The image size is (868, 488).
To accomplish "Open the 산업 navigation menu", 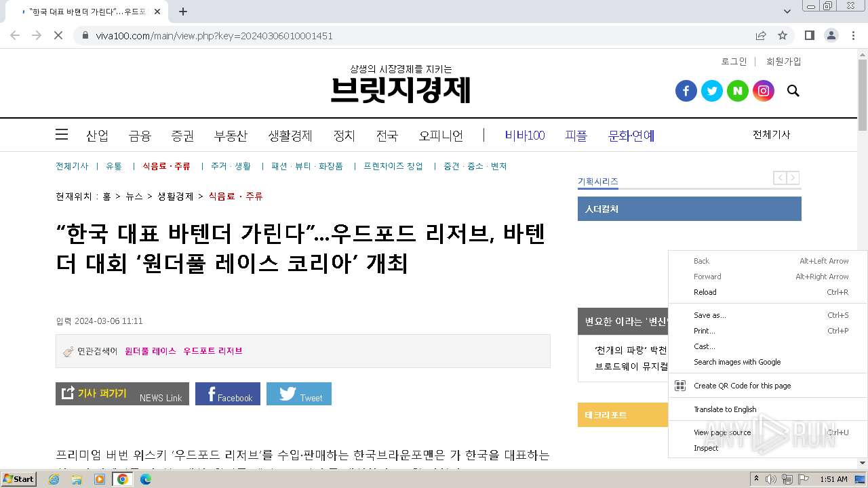I will click(x=97, y=136).
